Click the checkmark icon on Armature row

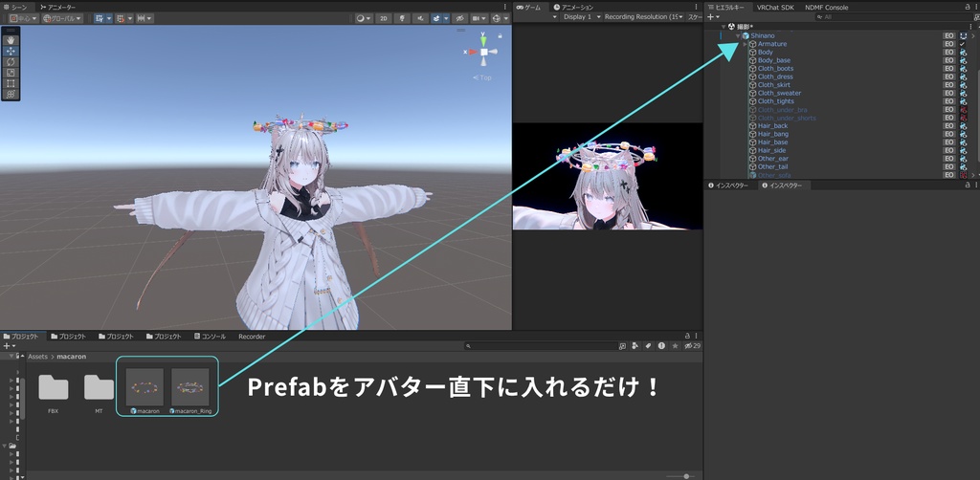pyautogui.click(x=963, y=44)
